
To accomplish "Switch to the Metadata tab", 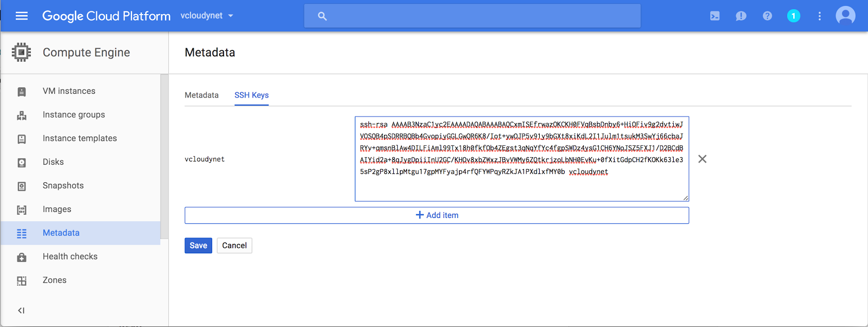I will point(202,95).
